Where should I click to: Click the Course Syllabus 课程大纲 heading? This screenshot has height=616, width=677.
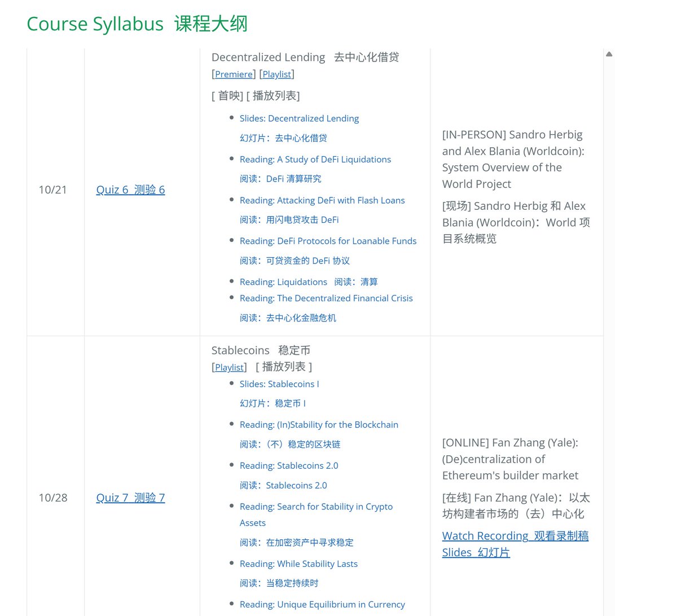click(x=137, y=24)
